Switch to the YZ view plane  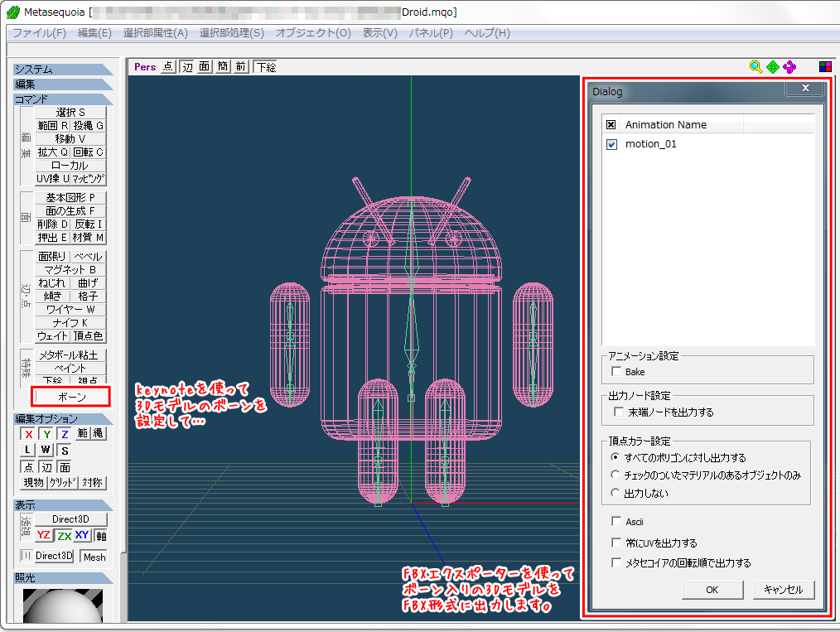[44, 535]
